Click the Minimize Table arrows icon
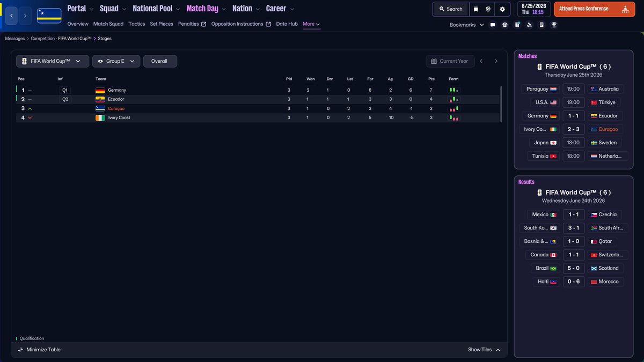 (20, 350)
